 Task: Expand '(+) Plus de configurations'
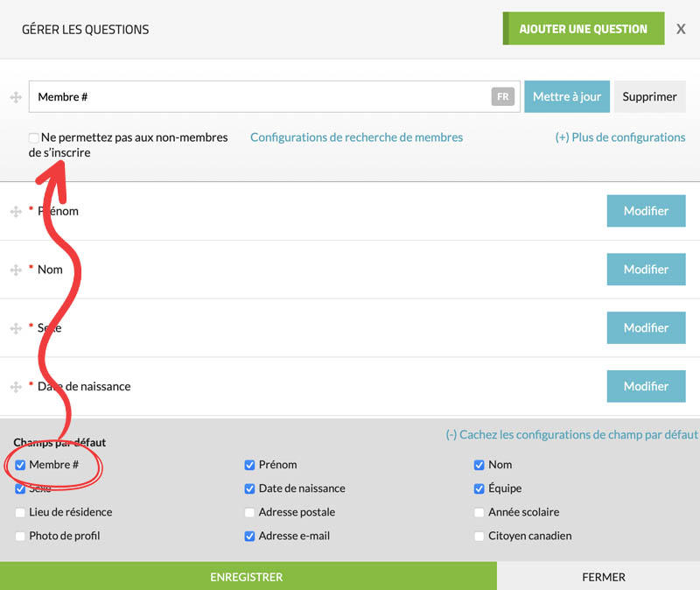point(619,137)
